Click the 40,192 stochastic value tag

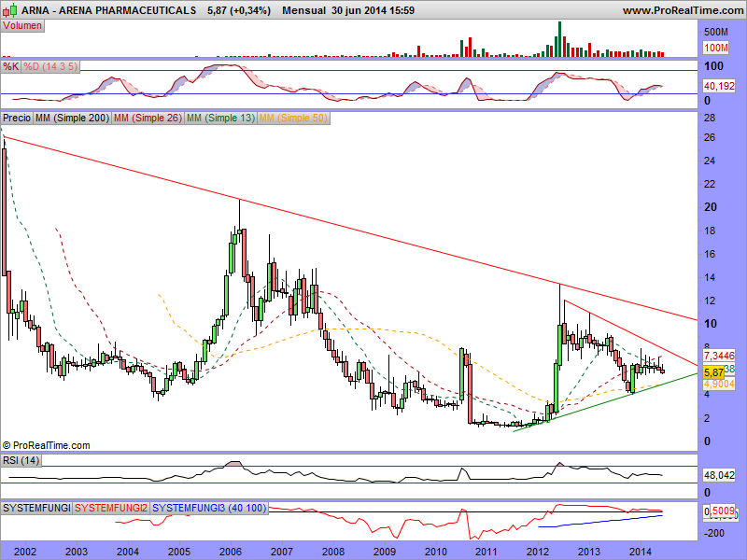pos(719,86)
